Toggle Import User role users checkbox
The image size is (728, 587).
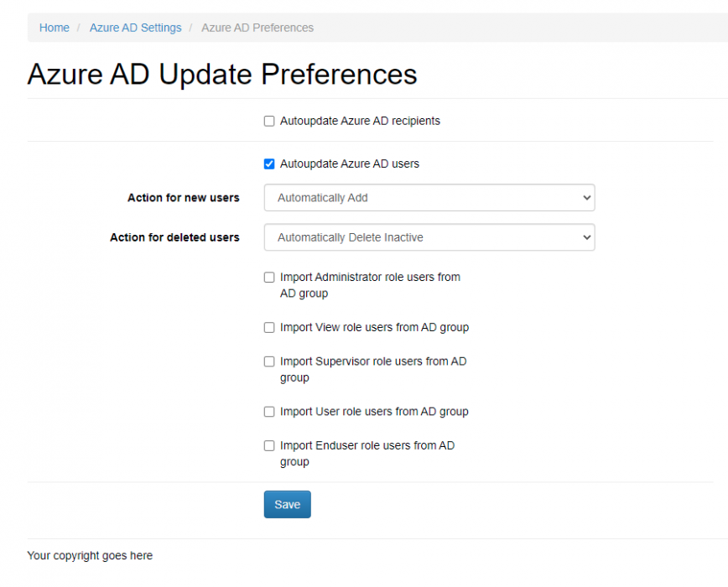click(x=269, y=412)
